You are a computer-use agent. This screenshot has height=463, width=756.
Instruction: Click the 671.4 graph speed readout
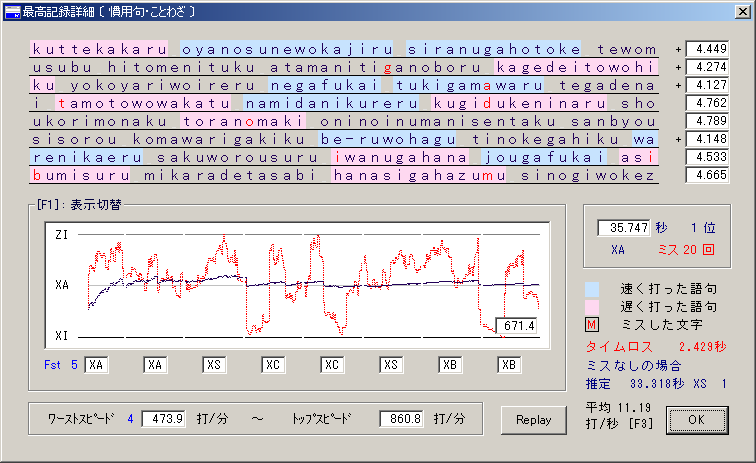[x=517, y=326]
